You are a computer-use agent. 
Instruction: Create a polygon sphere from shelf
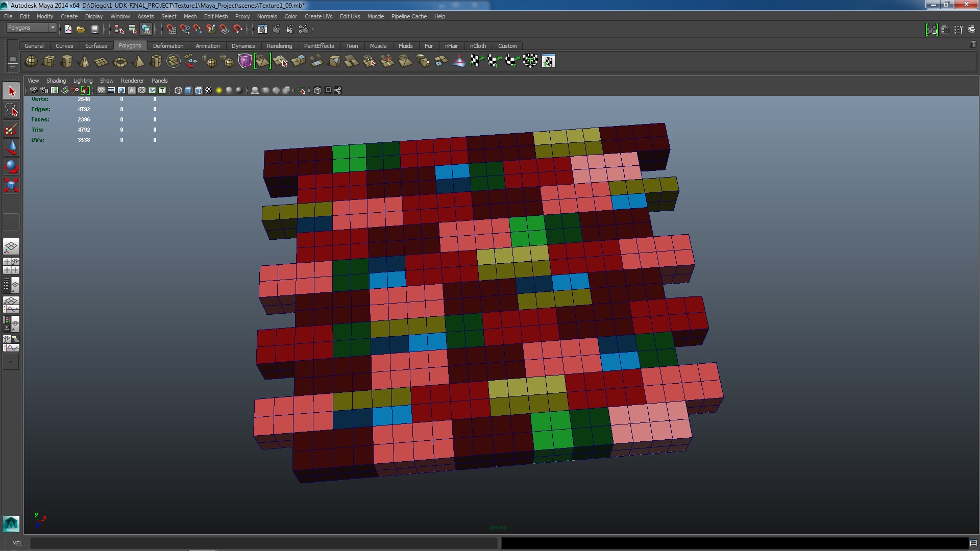coord(31,62)
